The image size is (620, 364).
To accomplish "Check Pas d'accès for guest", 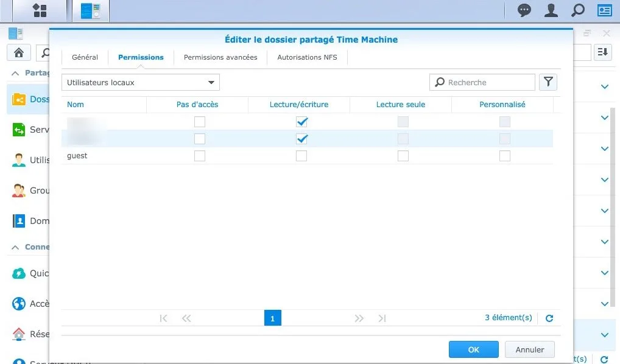I will click(200, 156).
